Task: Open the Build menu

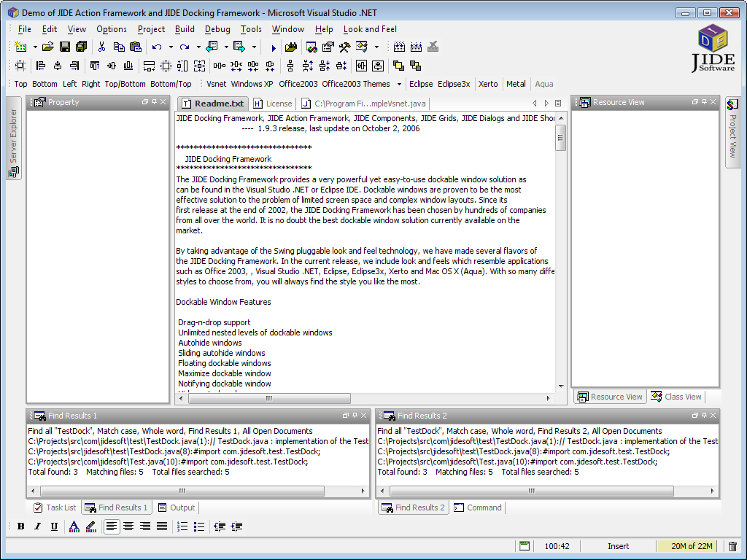Action: 185,29
